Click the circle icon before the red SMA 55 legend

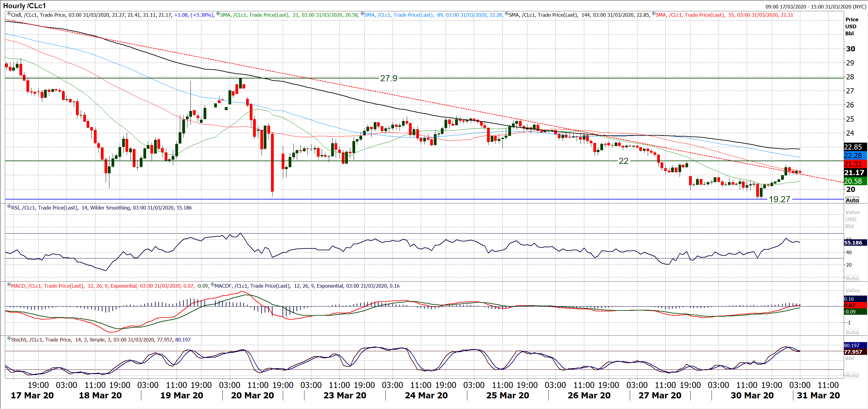click(654, 14)
